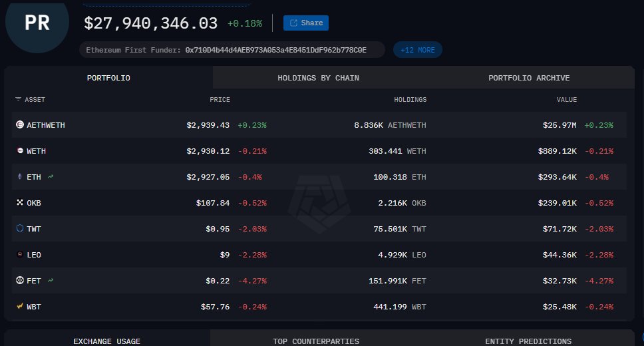Click the LEO price $9
The image size is (644, 346).
(x=225, y=255)
